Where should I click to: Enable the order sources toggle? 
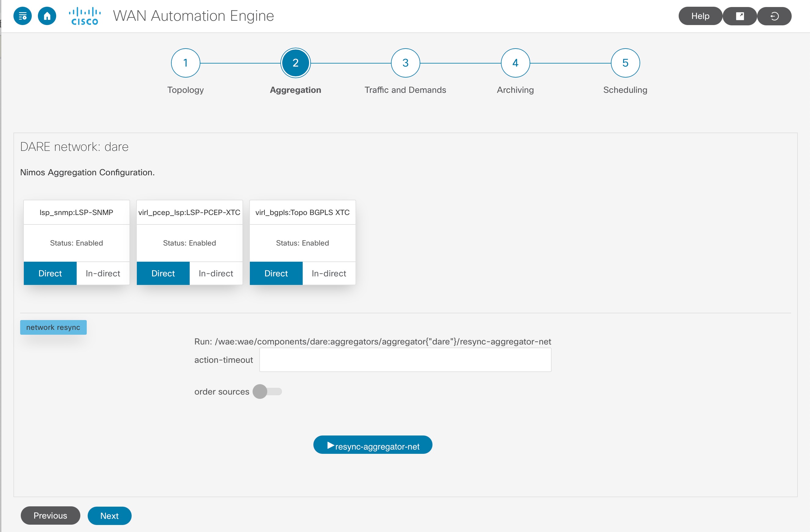tap(267, 392)
